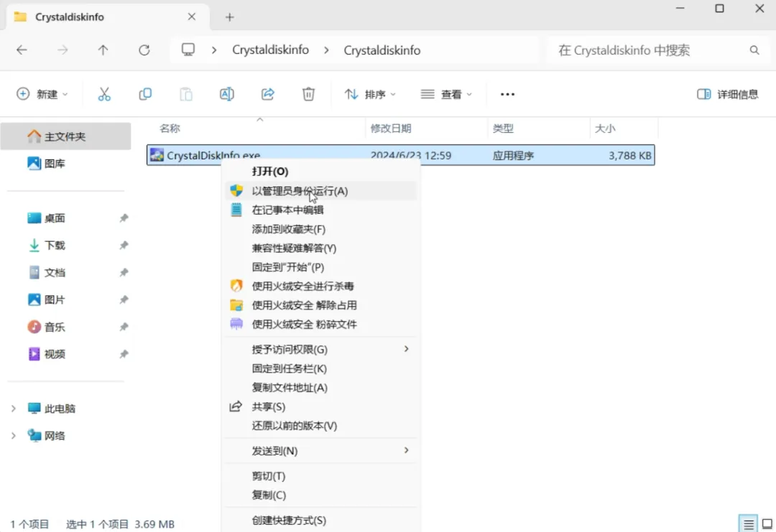
Task: Expand 网络 in the sidebar tree
Action: click(14, 436)
